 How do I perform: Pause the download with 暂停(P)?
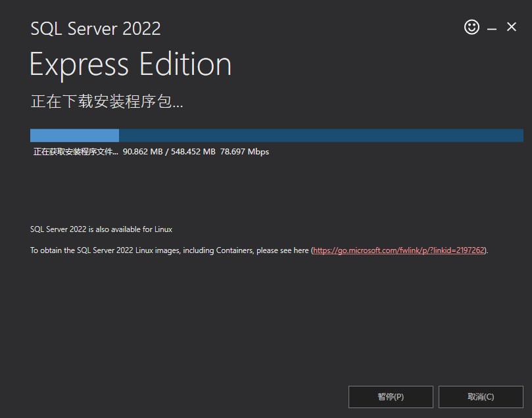pyautogui.click(x=391, y=397)
